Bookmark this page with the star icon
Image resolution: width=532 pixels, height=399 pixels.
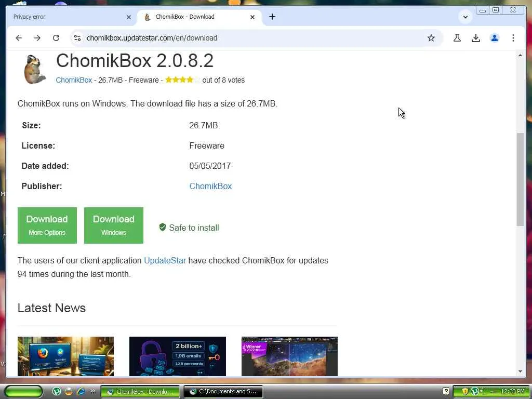(431, 38)
